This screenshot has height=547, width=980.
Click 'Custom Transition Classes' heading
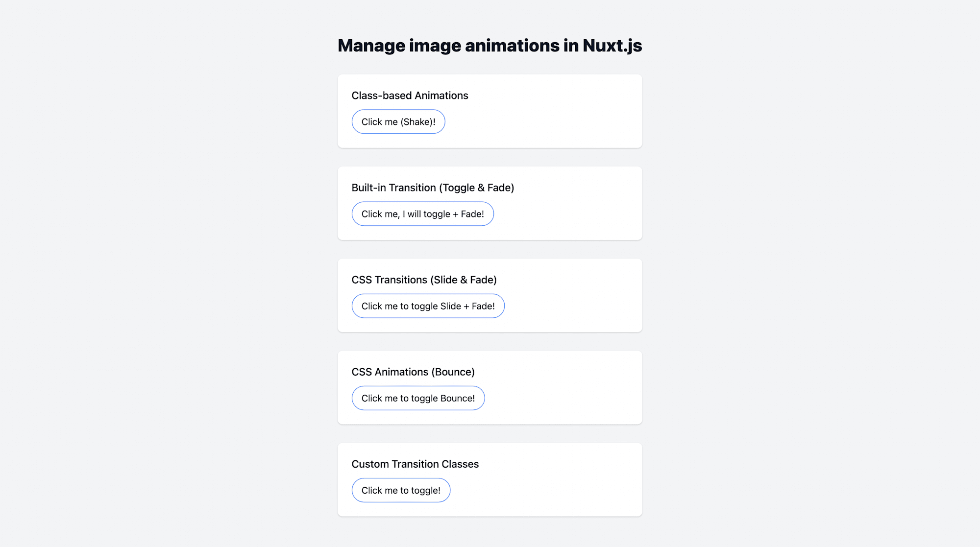point(415,464)
